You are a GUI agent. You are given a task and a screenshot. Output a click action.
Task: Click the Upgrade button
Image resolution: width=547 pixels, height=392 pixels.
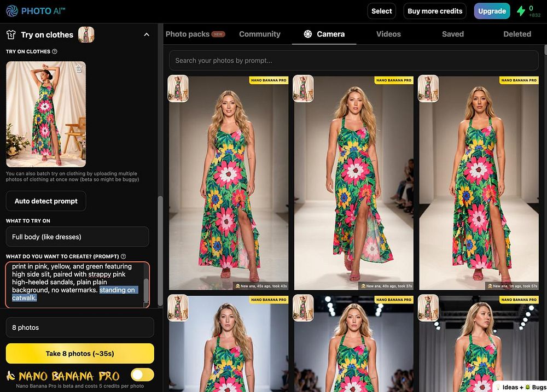coord(492,11)
